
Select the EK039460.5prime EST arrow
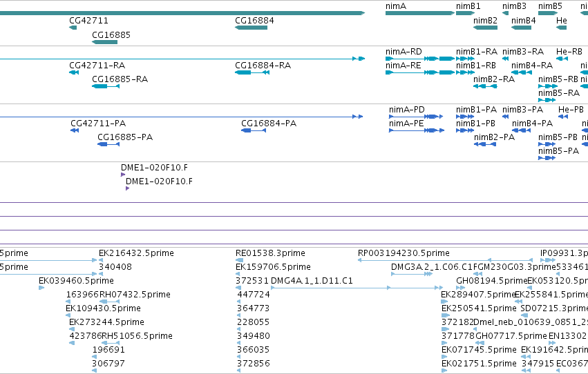click(x=41, y=288)
